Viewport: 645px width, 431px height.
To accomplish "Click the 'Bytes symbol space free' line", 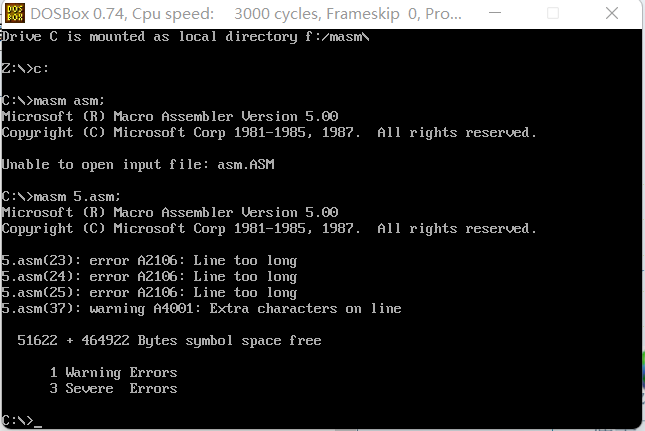I will tap(169, 341).
